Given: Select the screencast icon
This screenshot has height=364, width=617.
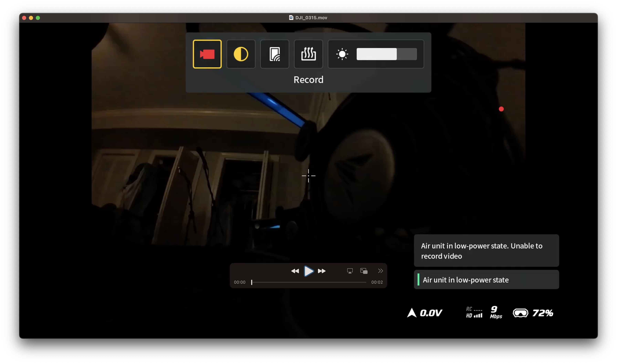Looking at the screenshot, I should tap(275, 54).
